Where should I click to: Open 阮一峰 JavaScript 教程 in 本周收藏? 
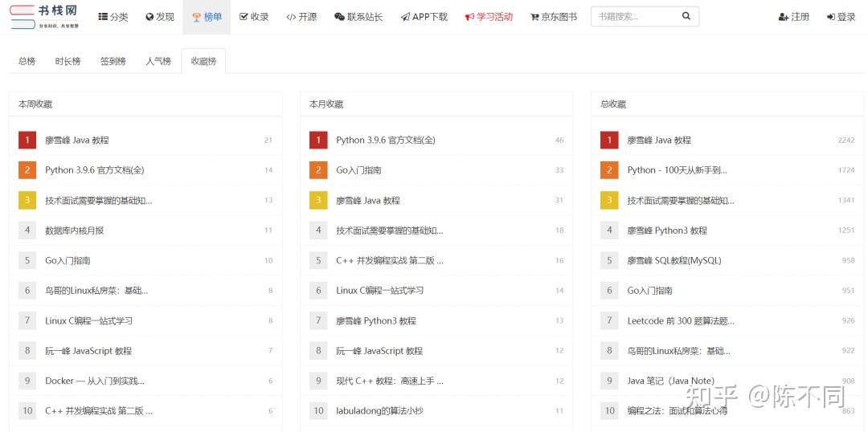[88, 351]
